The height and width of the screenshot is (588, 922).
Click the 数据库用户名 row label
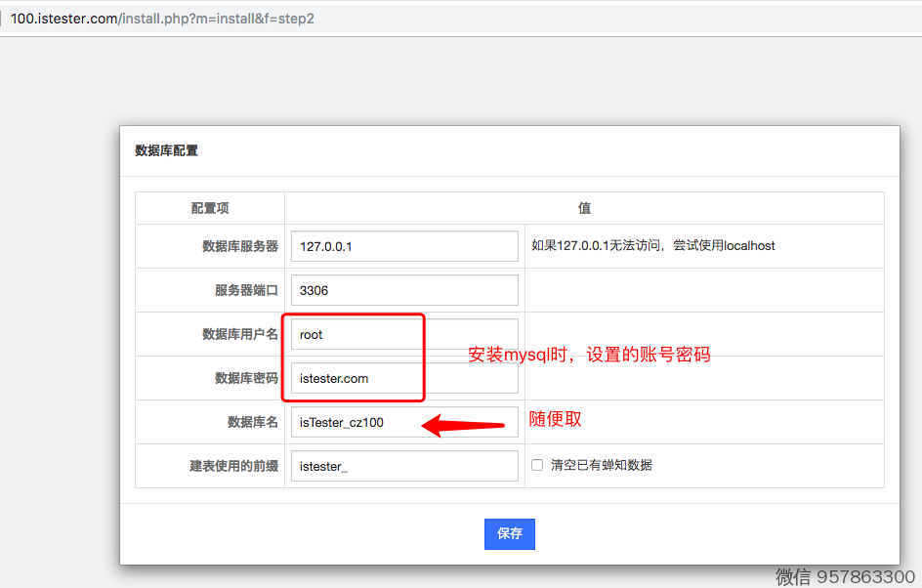[240, 334]
